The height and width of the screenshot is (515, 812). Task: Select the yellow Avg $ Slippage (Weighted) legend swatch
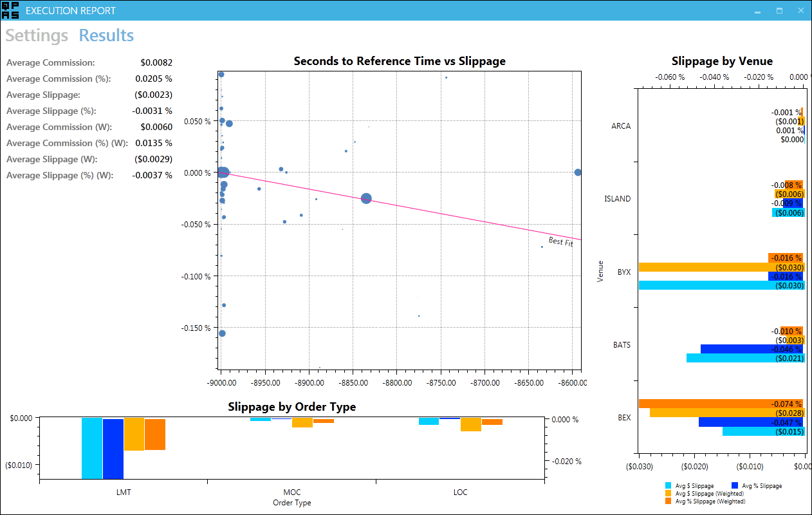click(669, 493)
